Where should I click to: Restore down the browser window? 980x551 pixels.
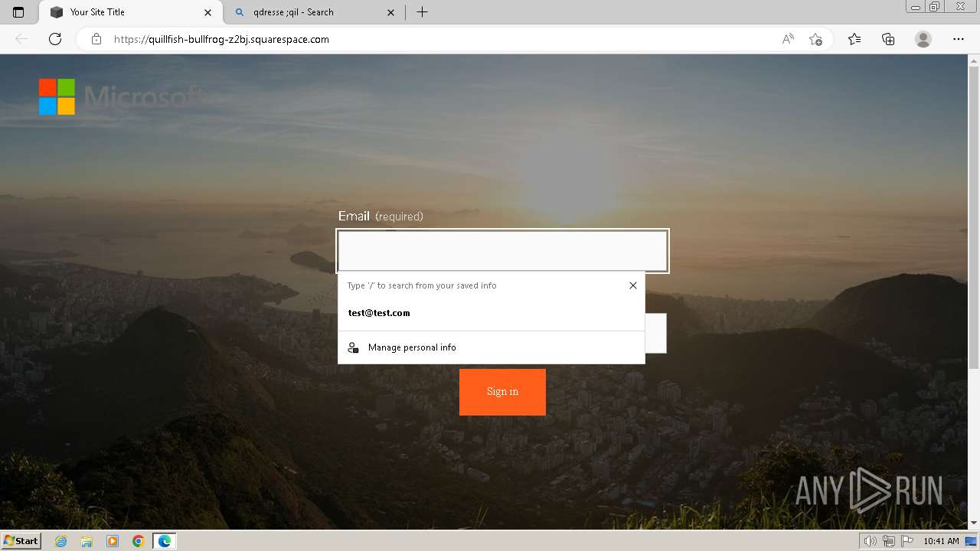(x=935, y=6)
